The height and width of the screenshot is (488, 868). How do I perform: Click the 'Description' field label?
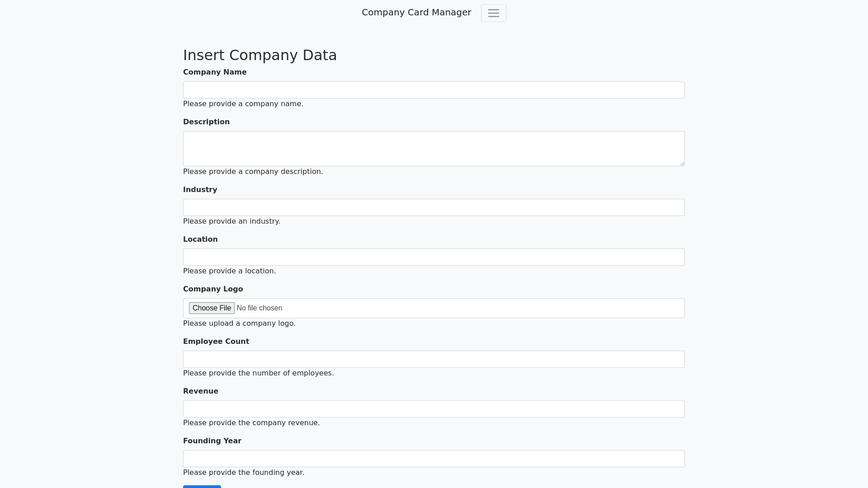206,122
